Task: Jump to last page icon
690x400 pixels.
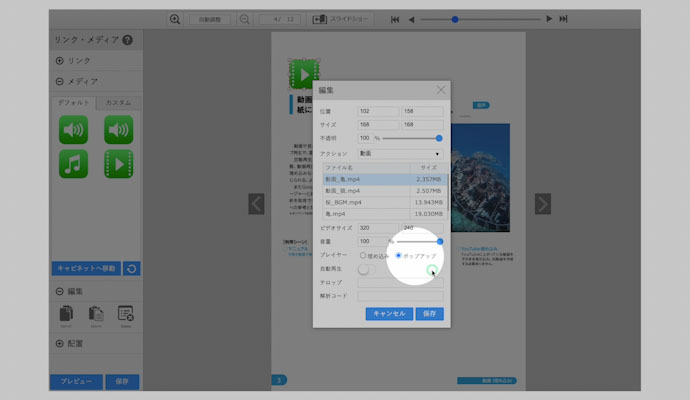Action: (x=564, y=19)
